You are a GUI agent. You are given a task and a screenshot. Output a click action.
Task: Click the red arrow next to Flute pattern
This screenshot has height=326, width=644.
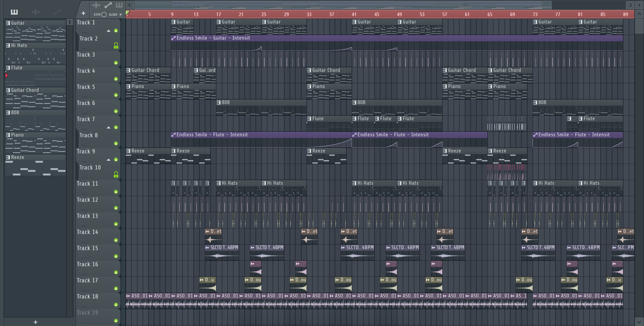click(6, 75)
